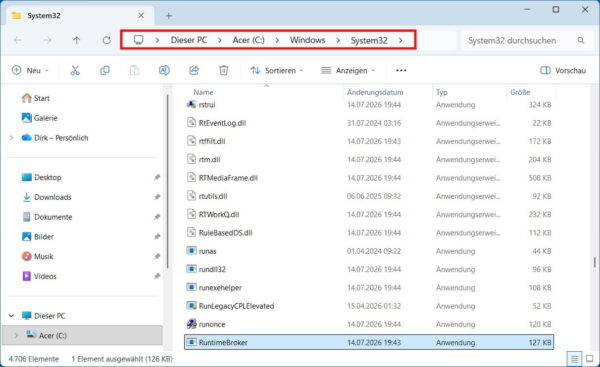Click the monitor icon in address bar
The height and width of the screenshot is (367, 600).
pos(139,40)
